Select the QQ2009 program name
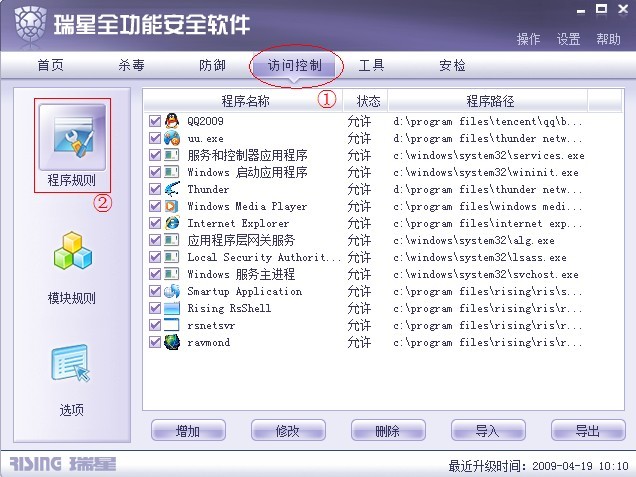 (205, 121)
